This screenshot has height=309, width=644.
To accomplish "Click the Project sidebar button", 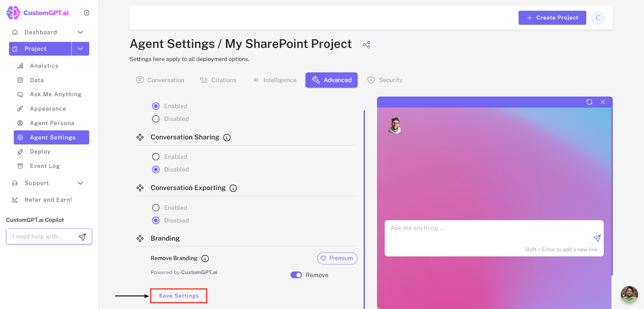I will (40, 49).
